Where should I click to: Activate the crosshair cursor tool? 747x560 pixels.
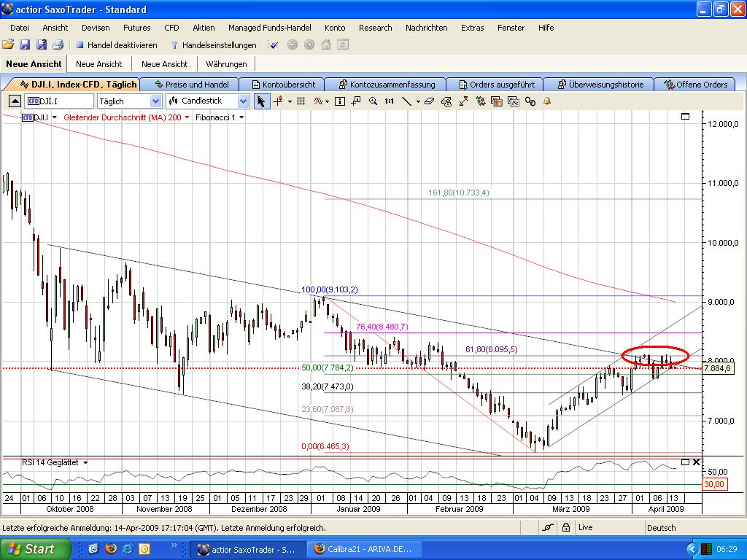[277, 101]
